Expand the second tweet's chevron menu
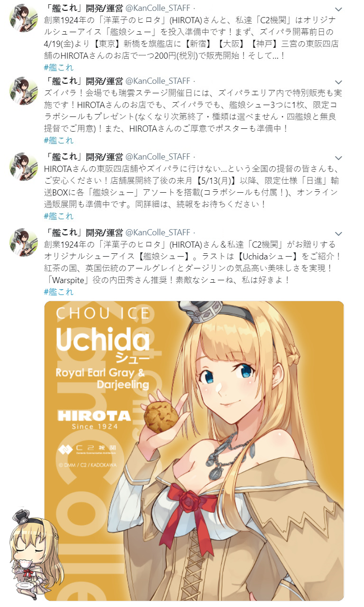The image size is (364, 607). pos(338,82)
